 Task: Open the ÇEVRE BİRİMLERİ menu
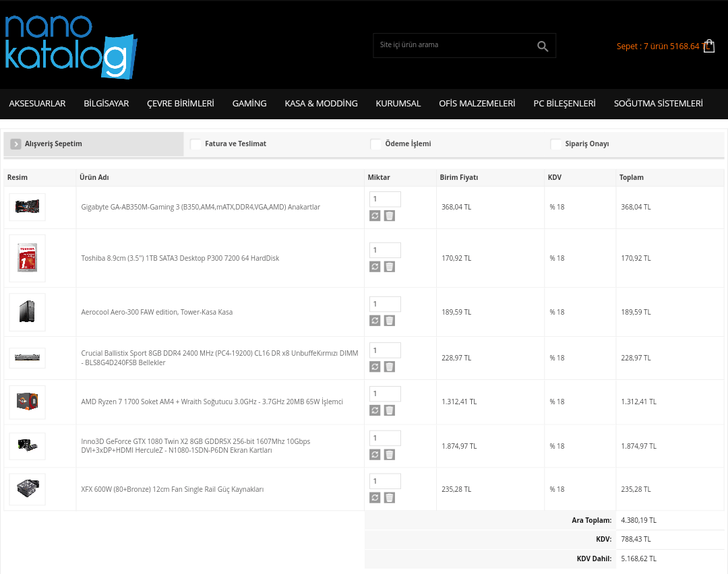click(x=181, y=104)
